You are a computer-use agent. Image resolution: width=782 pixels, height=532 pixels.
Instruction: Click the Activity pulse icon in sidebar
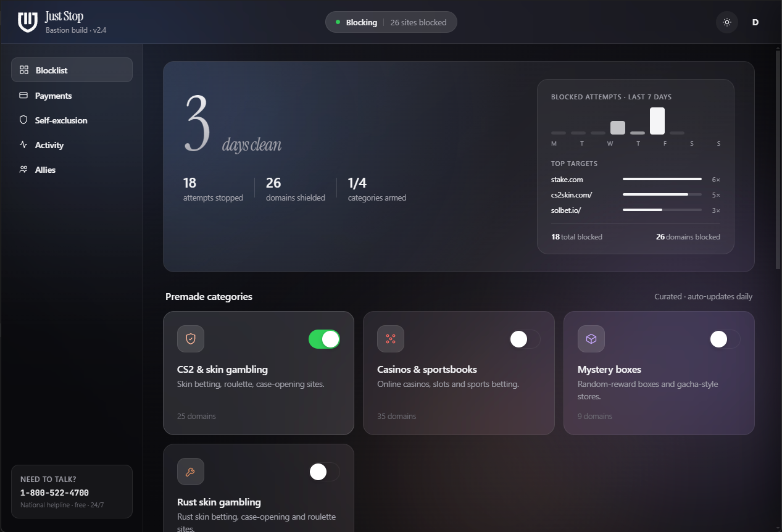(23, 145)
